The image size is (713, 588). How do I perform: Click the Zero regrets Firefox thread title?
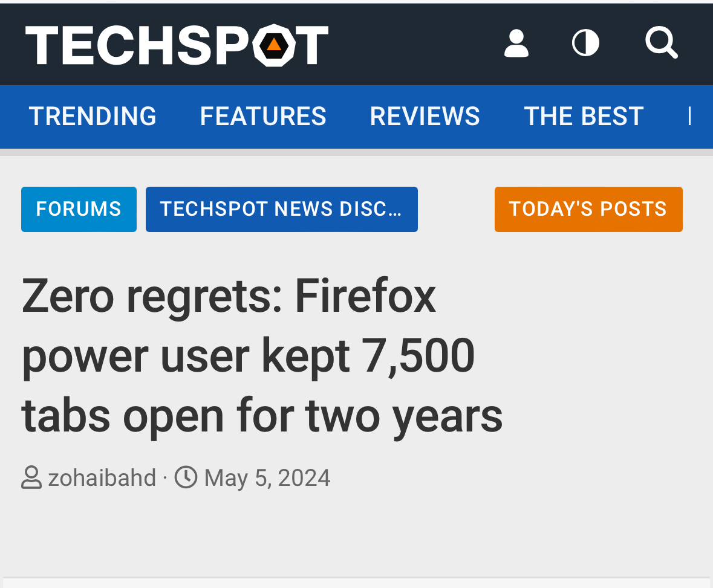click(x=261, y=355)
